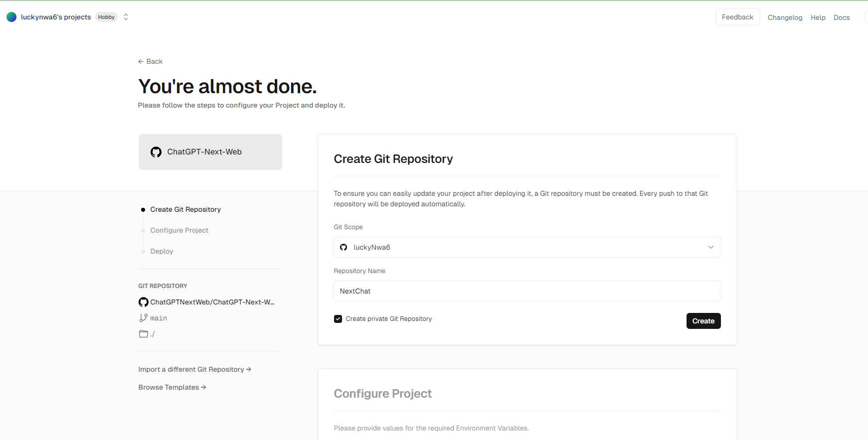
Task: Select the ChatGPT-Next-Web template card text
Action: [204, 151]
